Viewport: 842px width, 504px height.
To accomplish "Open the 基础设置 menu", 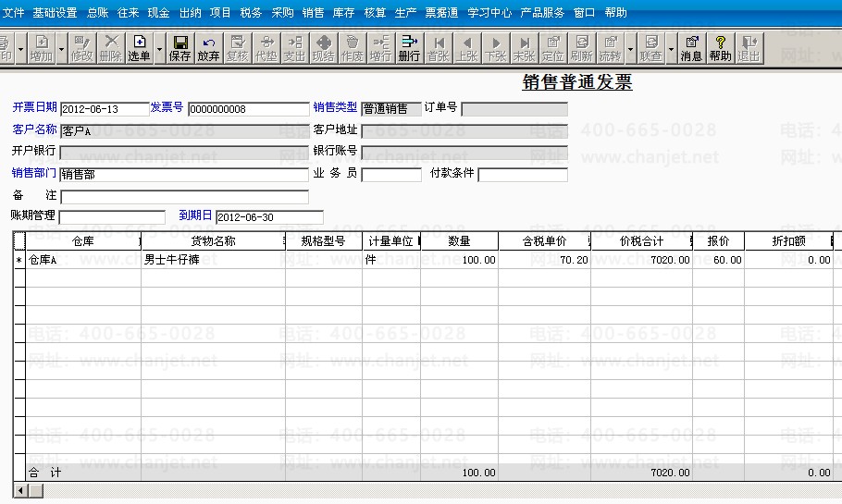I will click(x=55, y=12).
